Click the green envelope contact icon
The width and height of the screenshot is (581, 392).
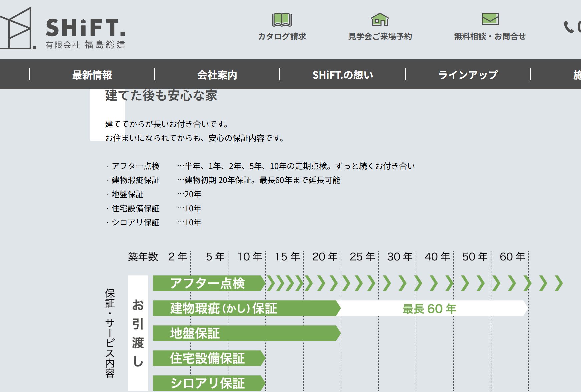(490, 19)
